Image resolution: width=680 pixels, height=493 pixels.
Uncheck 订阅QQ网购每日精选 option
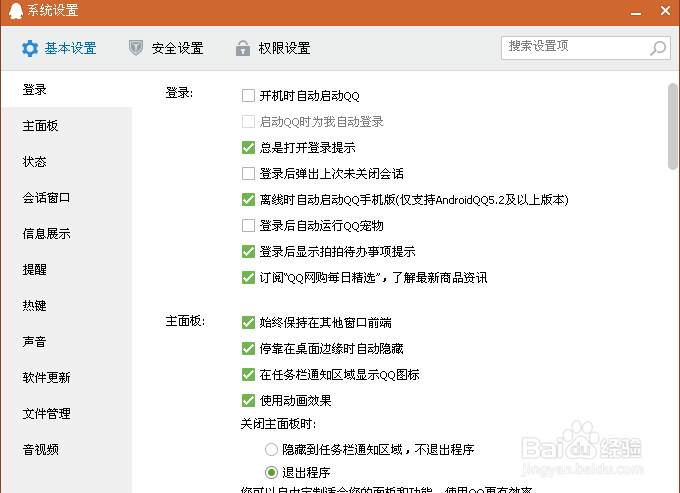point(248,278)
